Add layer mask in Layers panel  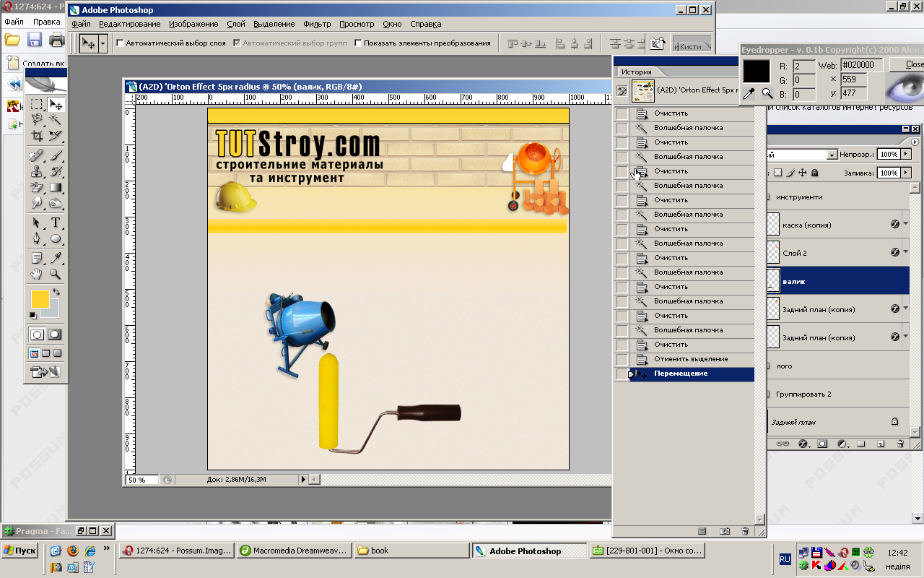821,444
